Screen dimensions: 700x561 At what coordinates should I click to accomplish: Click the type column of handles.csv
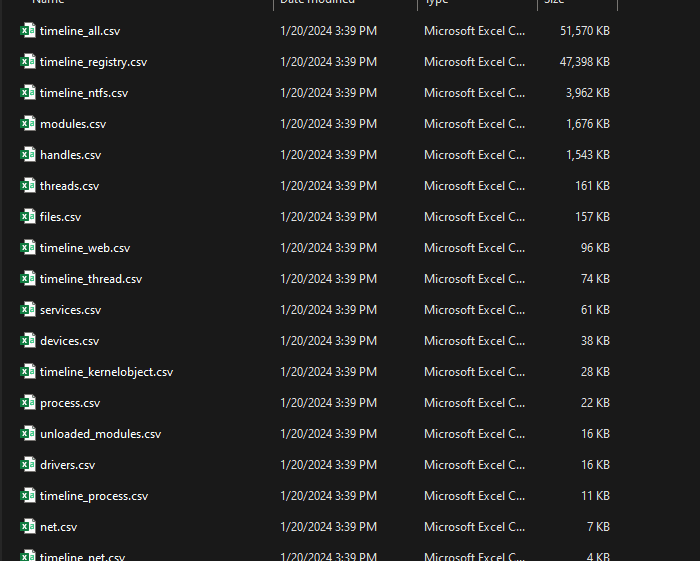click(475, 155)
